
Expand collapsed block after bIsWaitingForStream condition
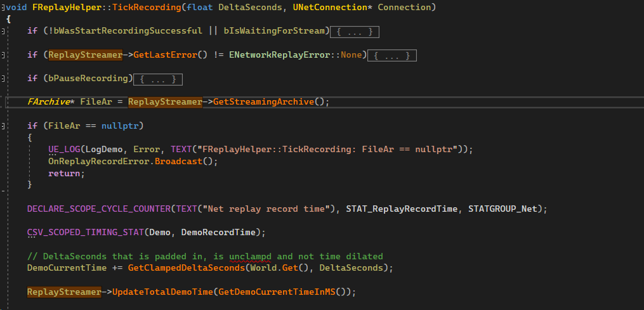coord(355,32)
